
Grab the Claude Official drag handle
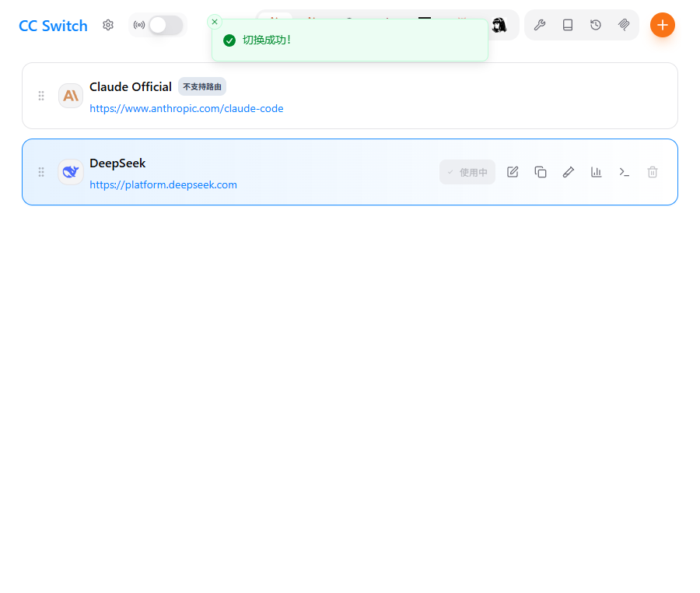tap(41, 96)
